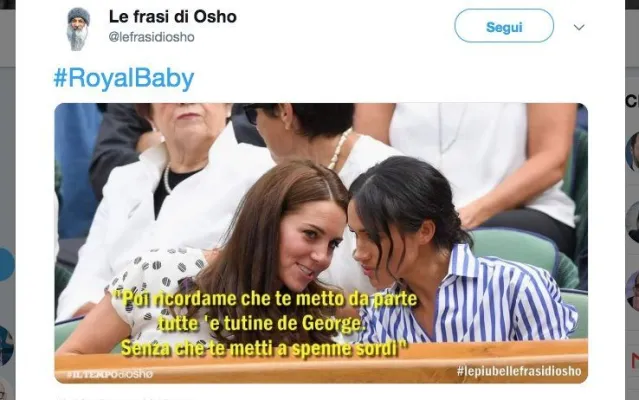
Task: Select the first user avatar in right sidebar
Action: click(633, 151)
